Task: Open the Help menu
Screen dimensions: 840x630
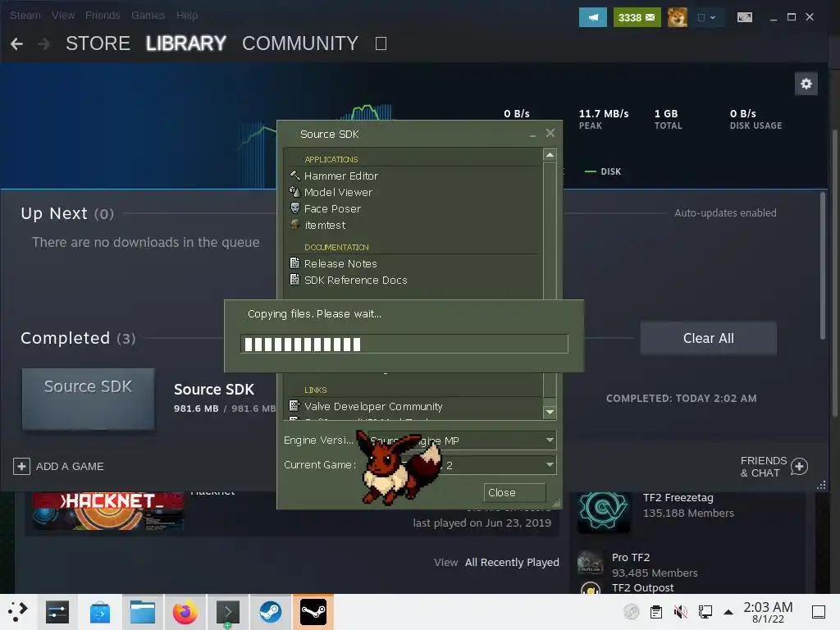Action: pos(187,16)
